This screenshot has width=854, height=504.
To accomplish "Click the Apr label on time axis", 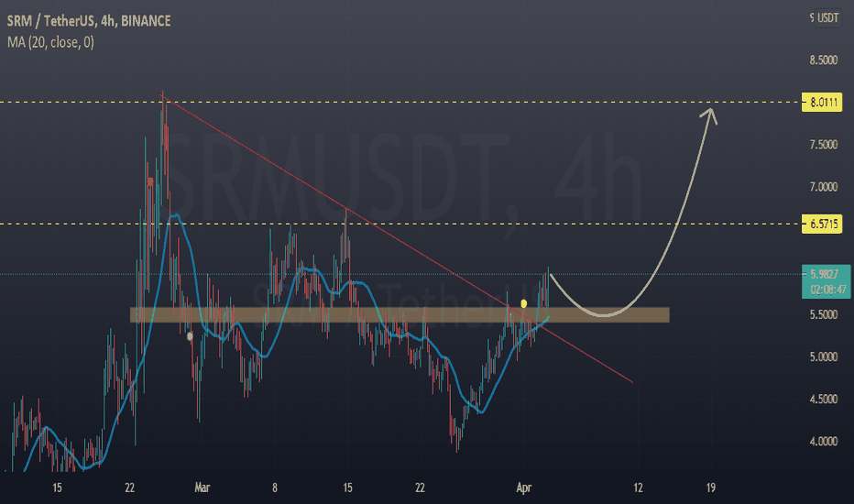I will [523, 488].
